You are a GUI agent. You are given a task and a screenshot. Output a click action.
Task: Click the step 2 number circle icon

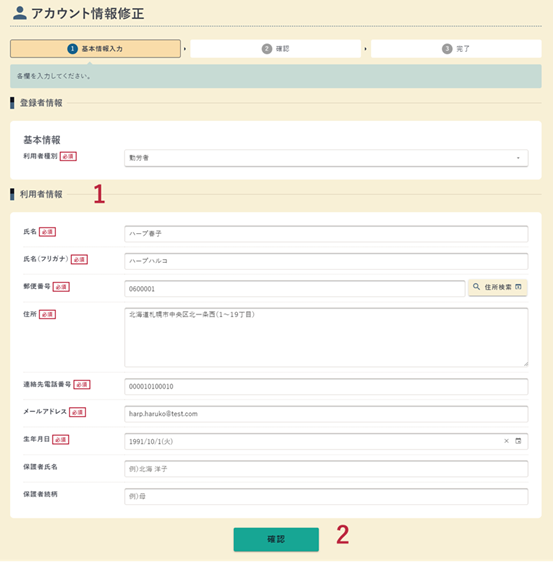click(x=267, y=49)
